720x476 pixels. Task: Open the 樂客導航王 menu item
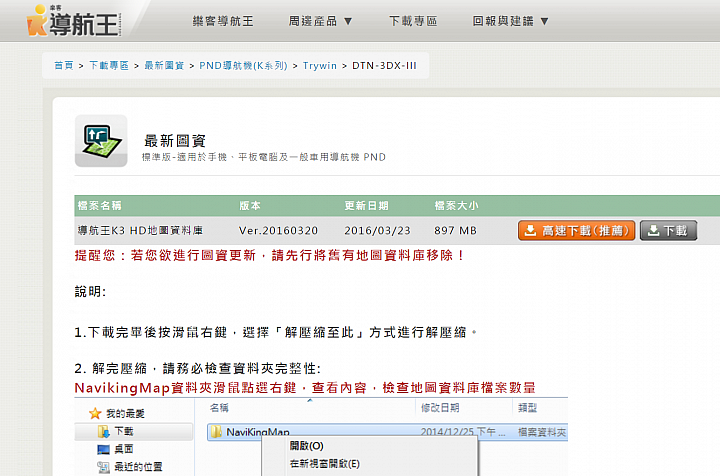click(223, 21)
